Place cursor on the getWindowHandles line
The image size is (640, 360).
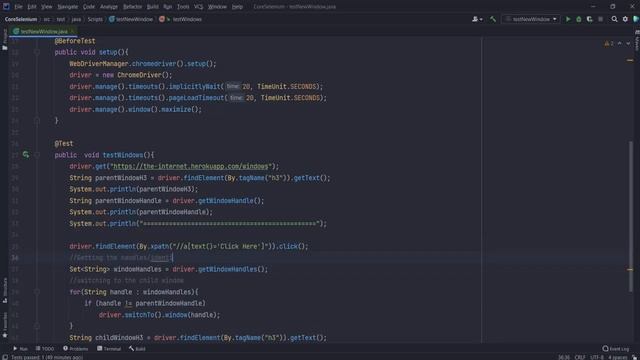tap(169, 269)
